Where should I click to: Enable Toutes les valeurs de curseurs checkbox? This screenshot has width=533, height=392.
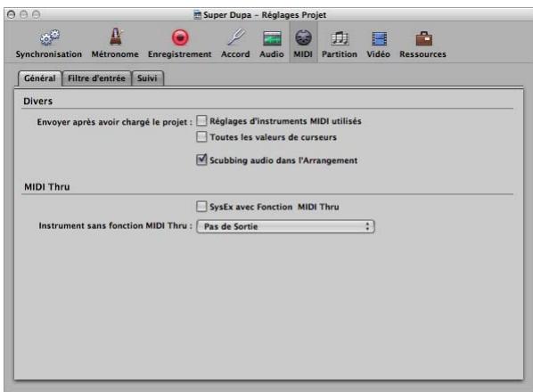[x=201, y=136]
